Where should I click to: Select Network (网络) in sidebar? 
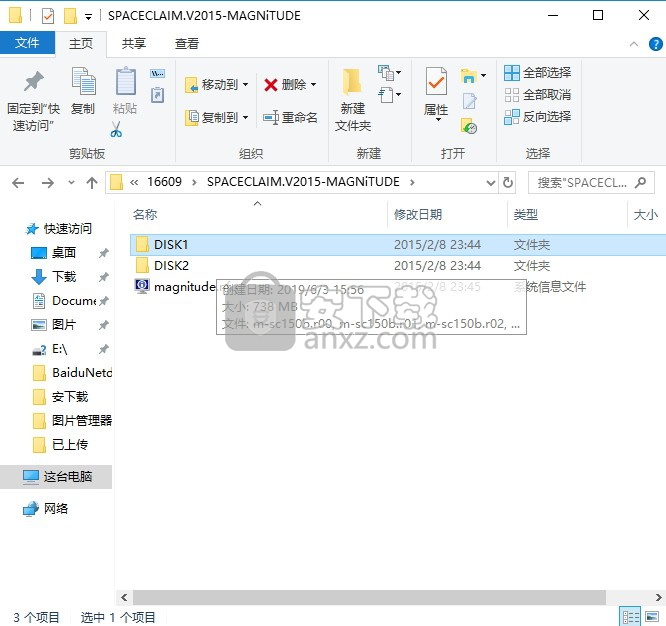(45, 509)
